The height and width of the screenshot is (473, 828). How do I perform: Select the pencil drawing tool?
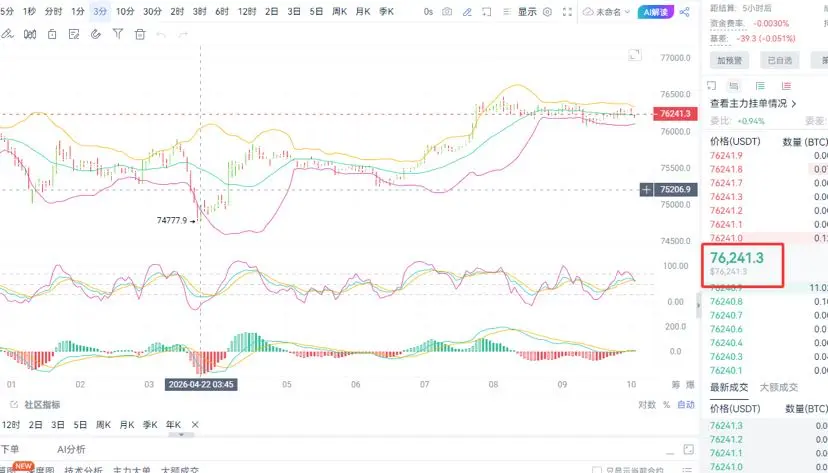[7, 34]
